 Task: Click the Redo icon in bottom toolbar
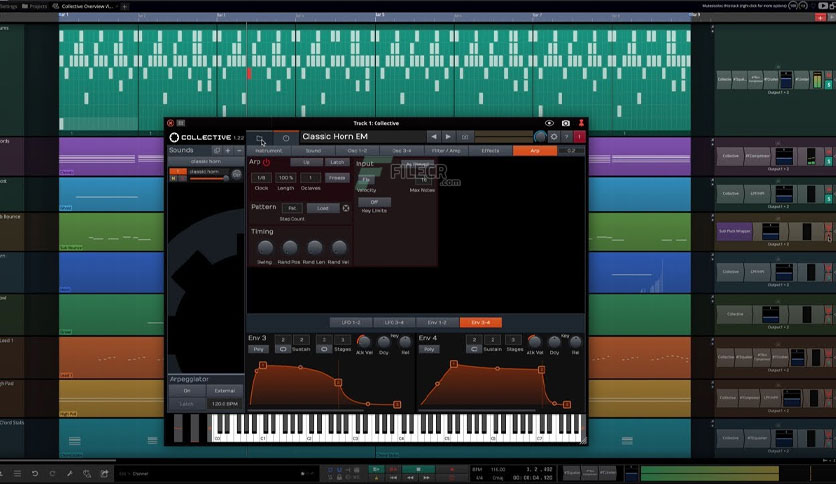tap(52, 473)
